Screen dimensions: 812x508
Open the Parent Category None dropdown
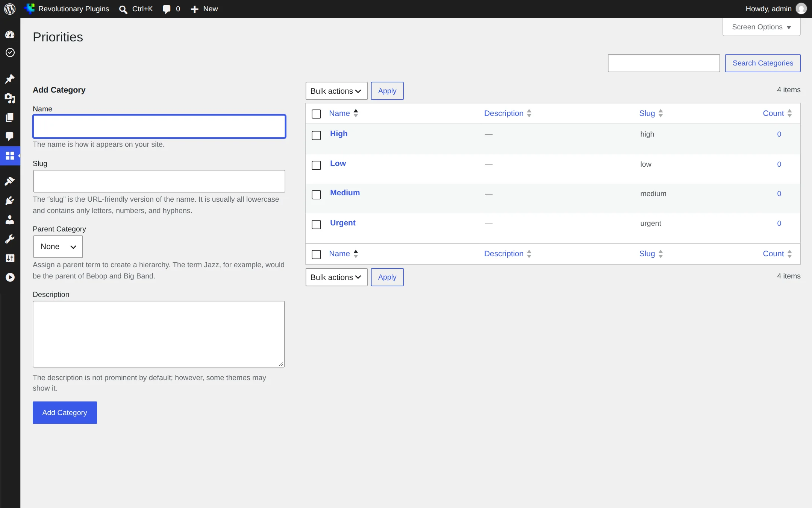point(58,246)
